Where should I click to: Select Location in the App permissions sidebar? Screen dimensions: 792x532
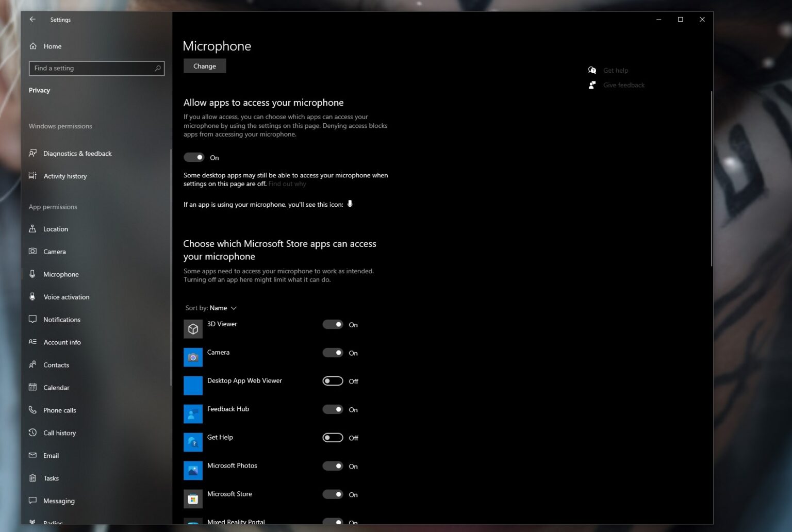tap(55, 229)
